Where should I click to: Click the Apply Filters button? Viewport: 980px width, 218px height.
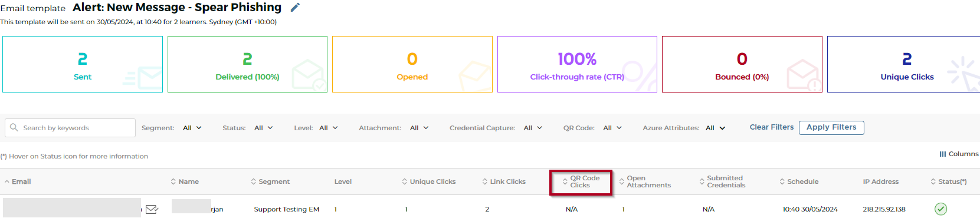click(x=831, y=127)
